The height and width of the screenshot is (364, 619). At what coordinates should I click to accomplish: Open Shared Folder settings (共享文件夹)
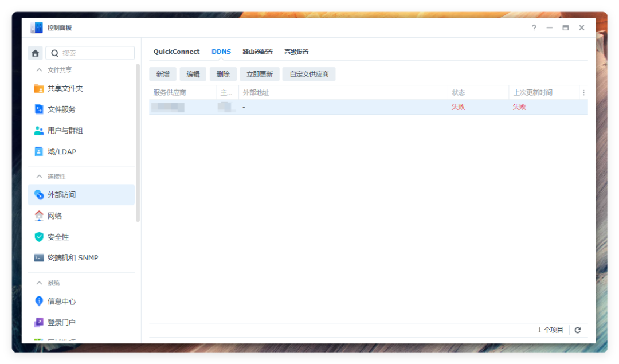81,88
